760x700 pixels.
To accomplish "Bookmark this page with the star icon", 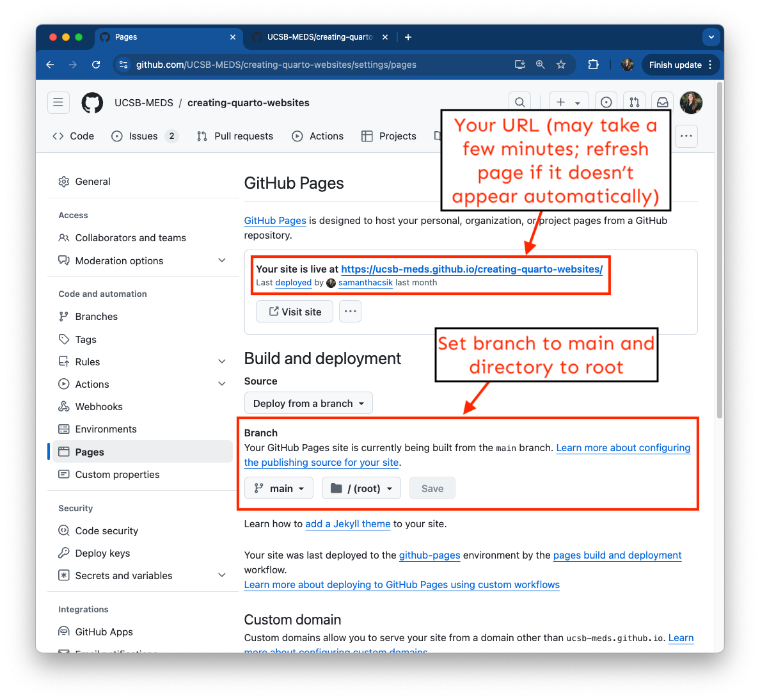I will 561,65.
